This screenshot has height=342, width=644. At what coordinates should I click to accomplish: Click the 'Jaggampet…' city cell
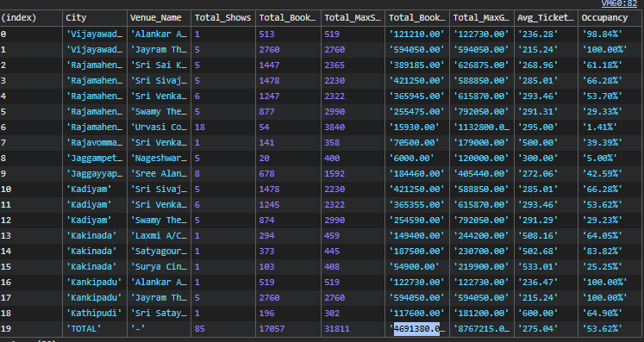point(95,158)
